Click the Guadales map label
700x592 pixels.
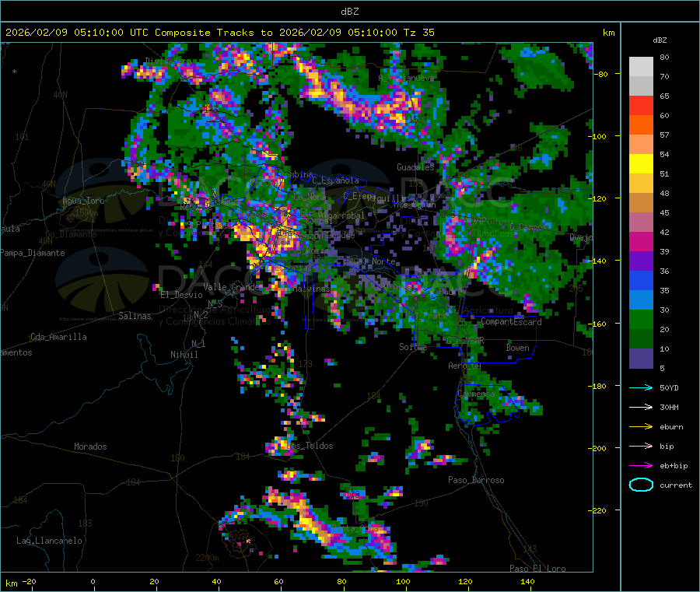click(415, 167)
